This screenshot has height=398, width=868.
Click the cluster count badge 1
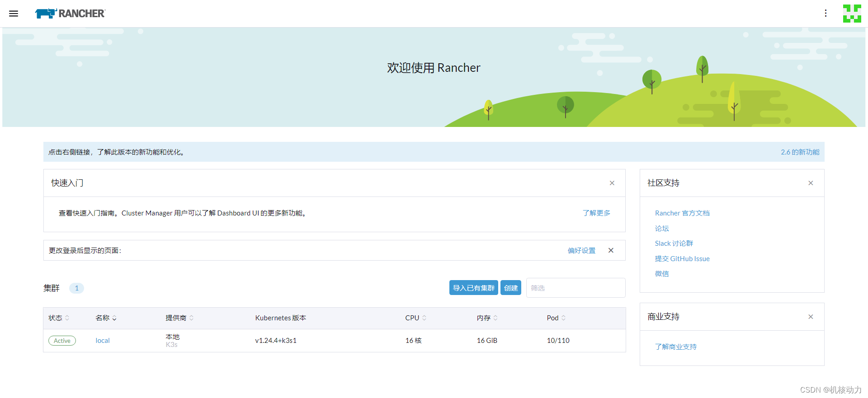(76, 288)
